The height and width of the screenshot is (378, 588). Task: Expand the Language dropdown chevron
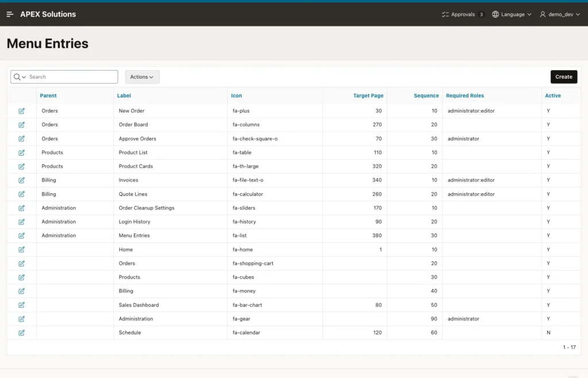click(x=529, y=14)
